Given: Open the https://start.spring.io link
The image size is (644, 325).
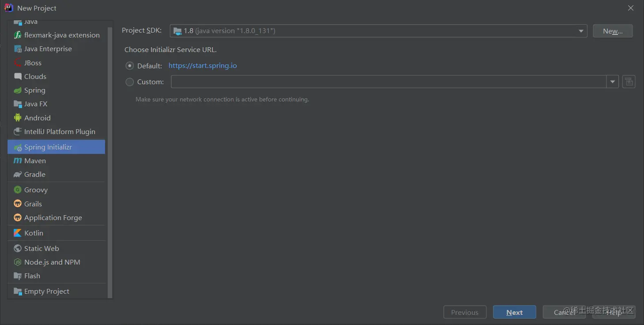Looking at the screenshot, I should [203, 66].
